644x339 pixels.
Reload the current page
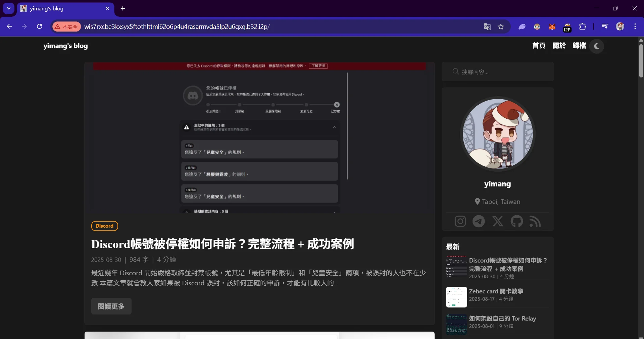(39, 26)
